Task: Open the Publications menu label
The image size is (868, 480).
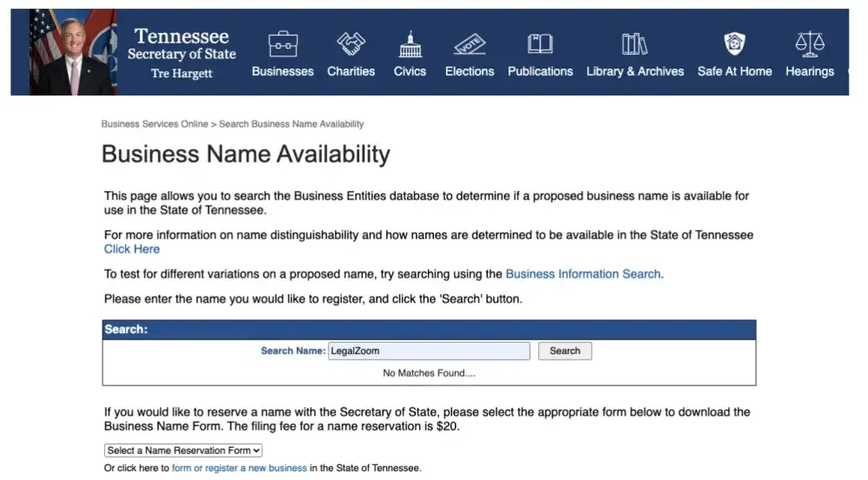Action: [x=540, y=71]
